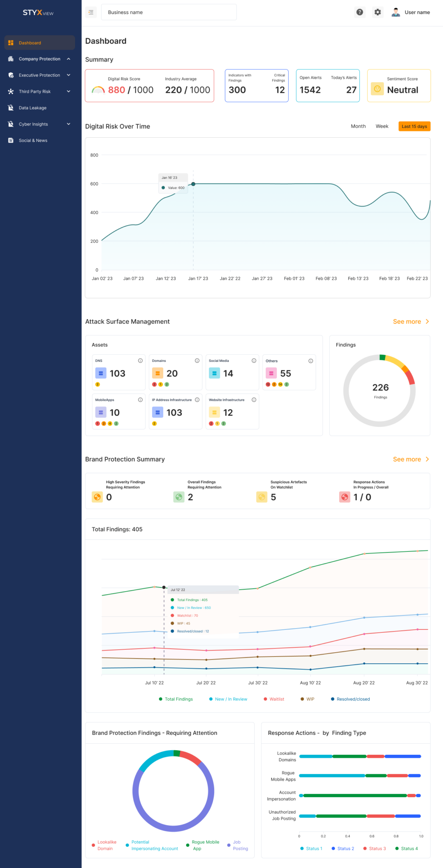Image resolution: width=443 pixels, height=868 pixels.
Task: Open settings via the gear icon
Action: [378, 12]
